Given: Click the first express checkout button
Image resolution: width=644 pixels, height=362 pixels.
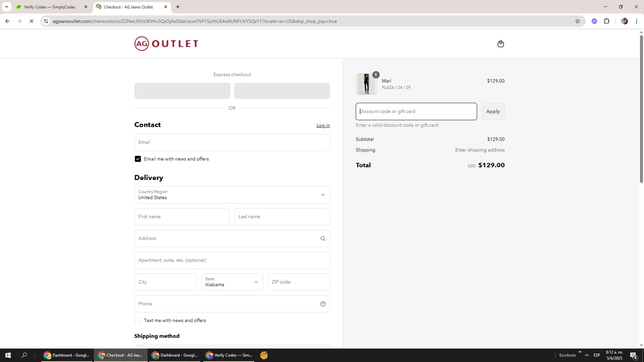Looking at the screenshot, I should (x=182, y=91).
